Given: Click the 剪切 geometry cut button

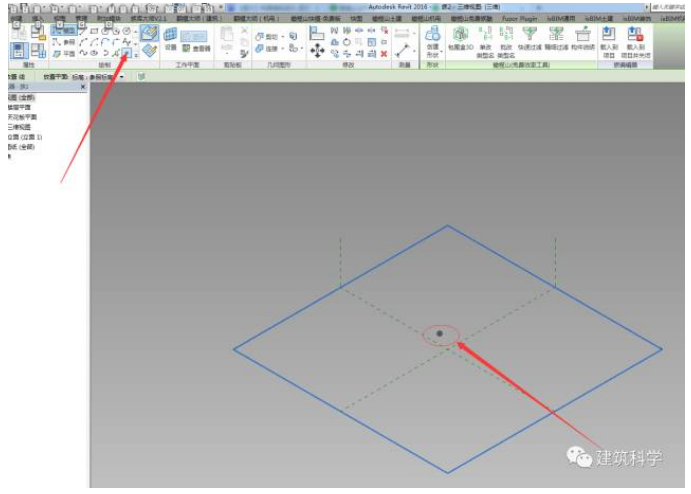Looking at the screenshot, I should 267,37.
